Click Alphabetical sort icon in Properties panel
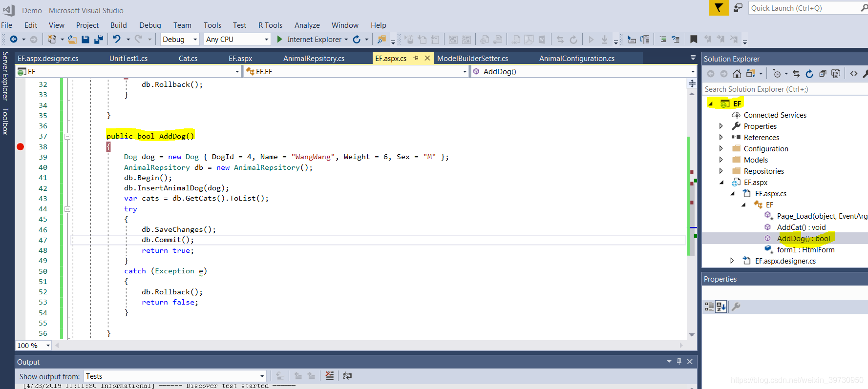Screen dimensions: 868x389 721,307
